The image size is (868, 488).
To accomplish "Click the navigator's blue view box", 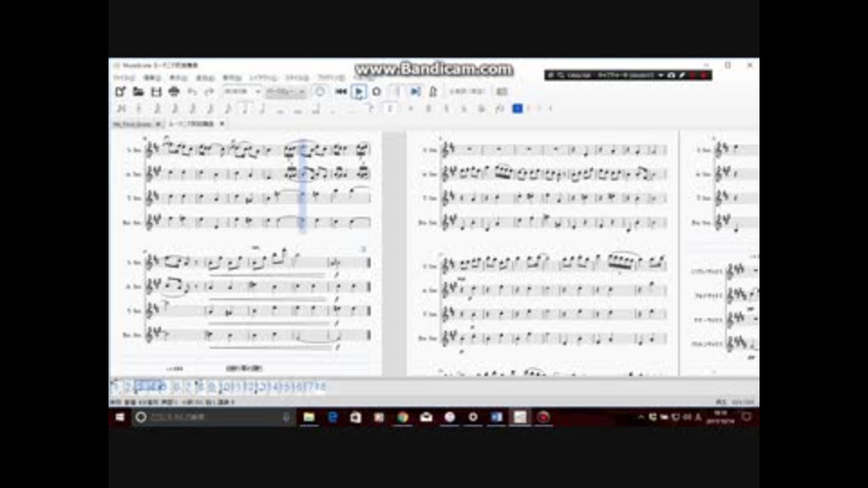I will click(149, 386).
